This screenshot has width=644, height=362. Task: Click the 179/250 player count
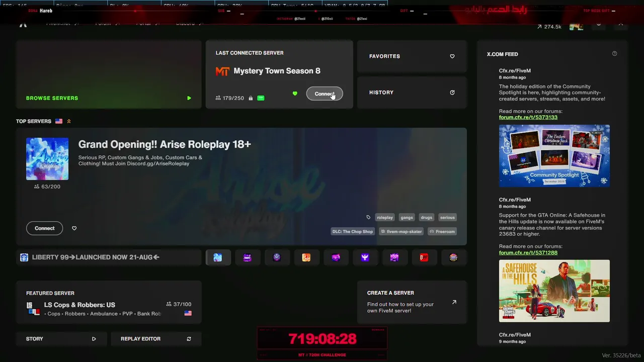[233, 98]
